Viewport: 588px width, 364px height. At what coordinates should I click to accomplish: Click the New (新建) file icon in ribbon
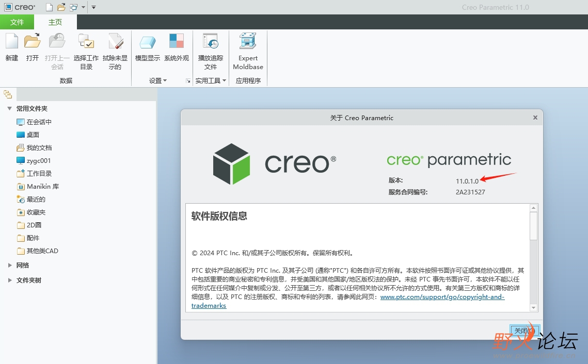point(12,41)
